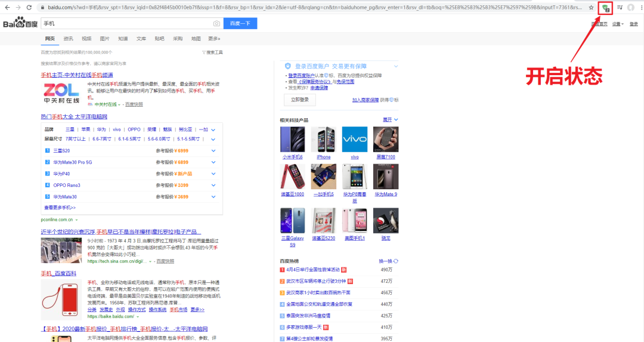Click the browser forward arrow
This screenshot has height=342, width=644.
tap(18, 7)
